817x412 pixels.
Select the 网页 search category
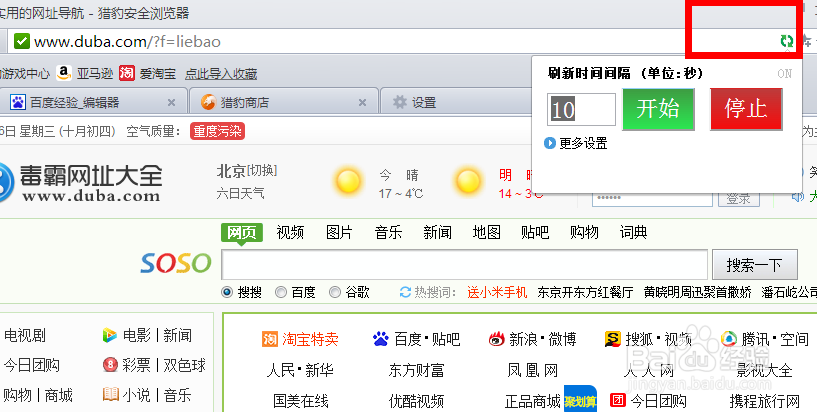[242, 232]
